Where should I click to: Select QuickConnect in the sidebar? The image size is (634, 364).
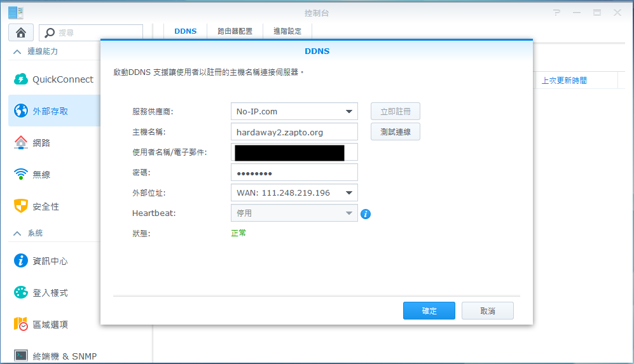[63, 79]
